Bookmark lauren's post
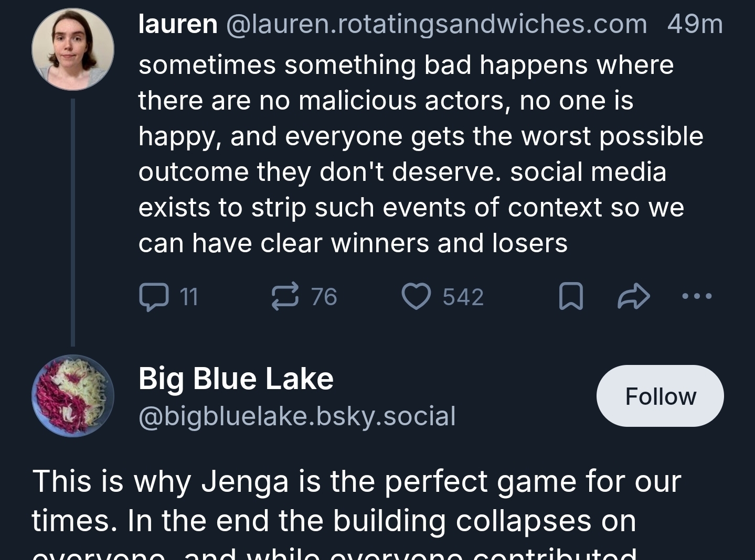755x560 pixels. [571, 297]
